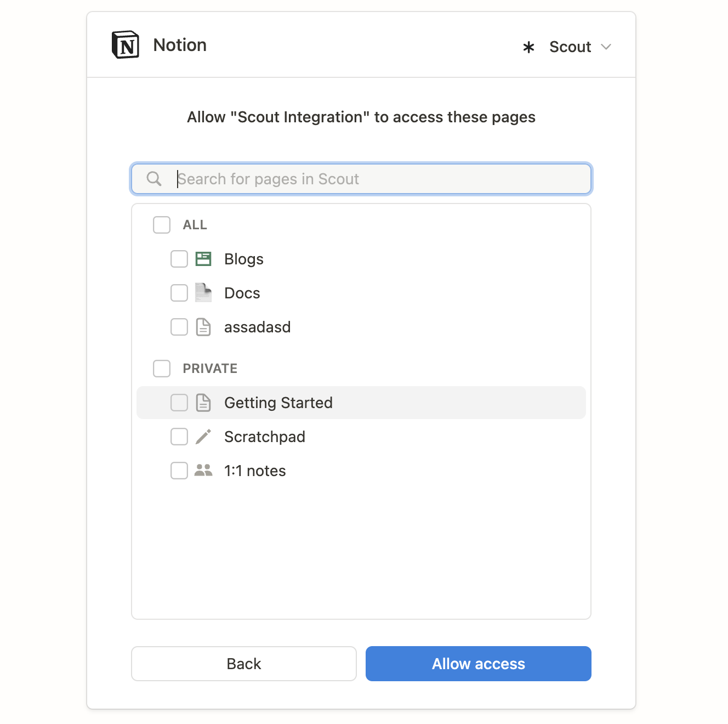Open the Scout workspace dropdown chevron
This screenshot has width=728, height=724.
point(606,47)
